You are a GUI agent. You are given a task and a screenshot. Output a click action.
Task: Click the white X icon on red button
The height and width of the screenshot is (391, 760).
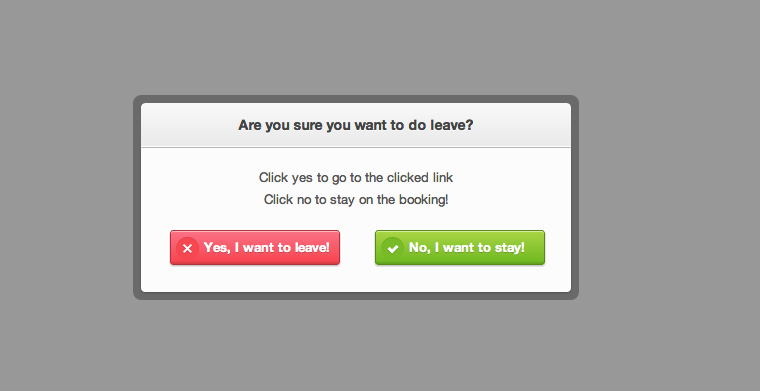[188, 249]
